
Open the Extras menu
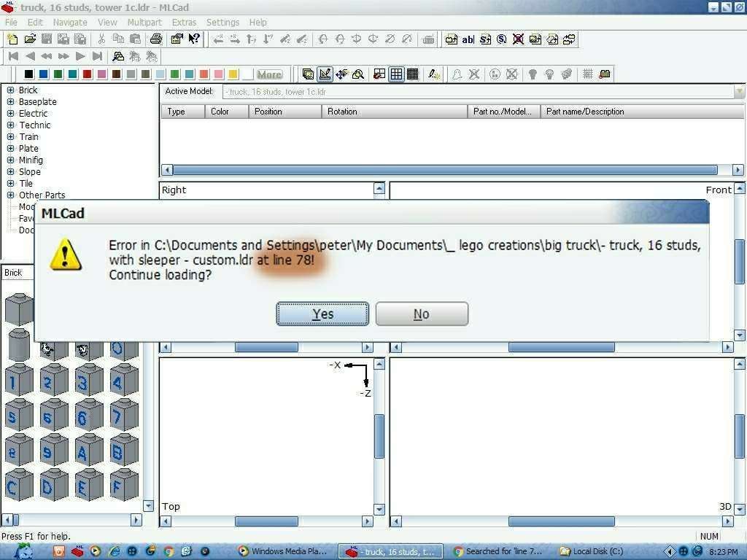184,23
